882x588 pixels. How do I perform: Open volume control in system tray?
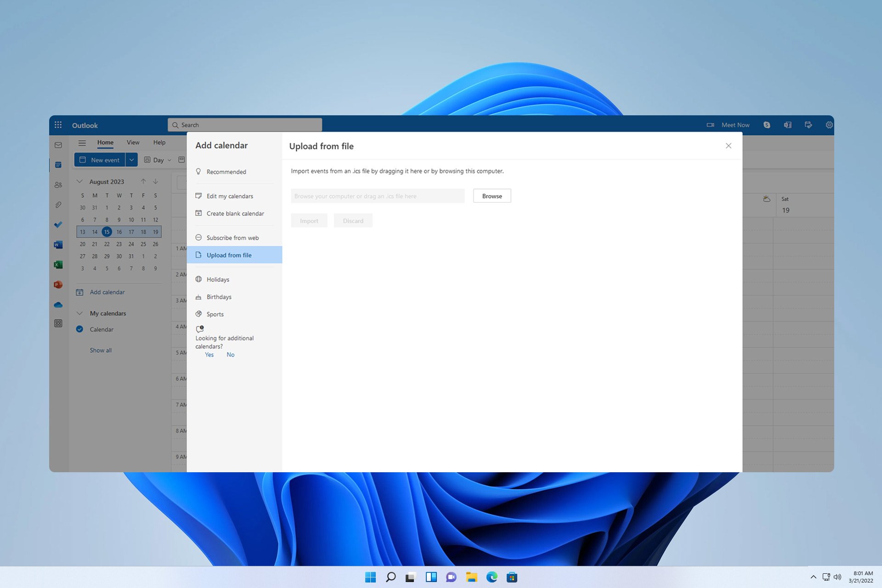coord(837,577)
